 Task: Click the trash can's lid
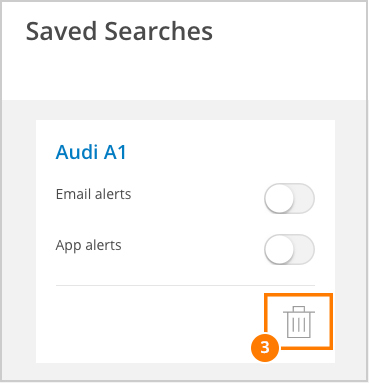click(x=299, y=310)
